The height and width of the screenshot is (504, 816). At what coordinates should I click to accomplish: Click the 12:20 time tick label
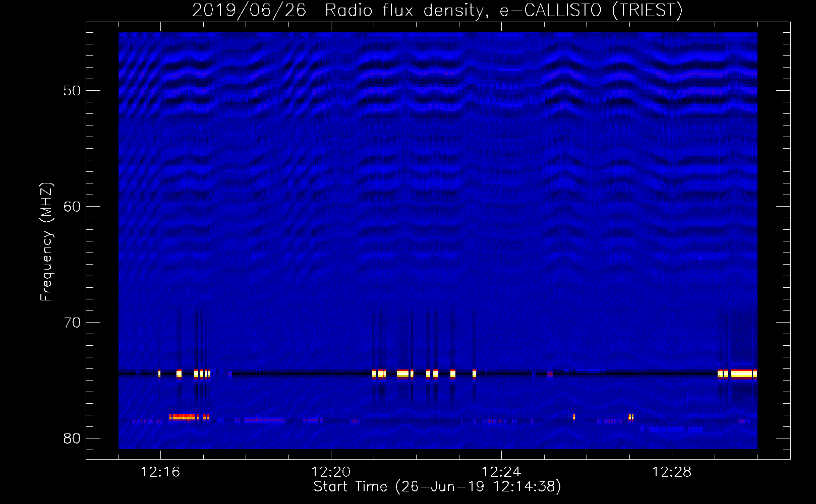pos(331,472)
